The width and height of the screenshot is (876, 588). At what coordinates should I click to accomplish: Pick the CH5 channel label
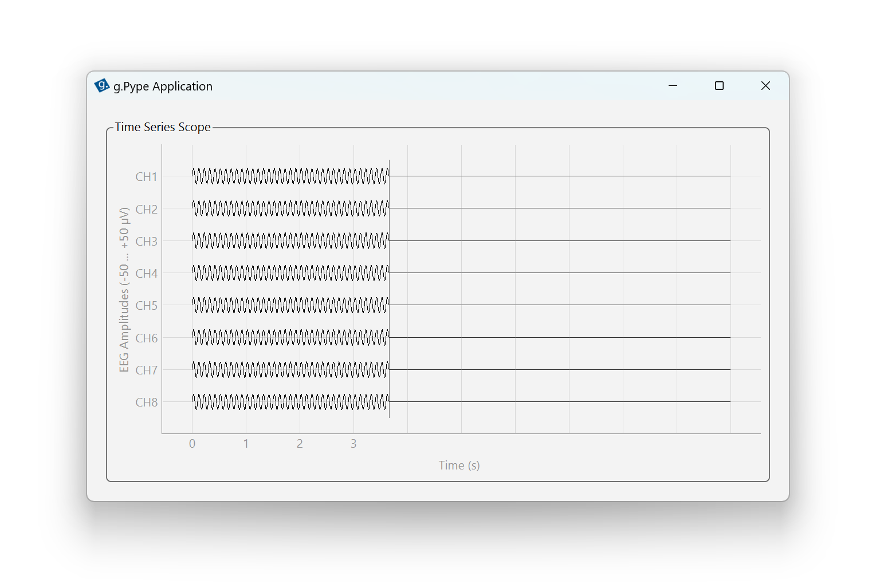(x=146, y=306)
